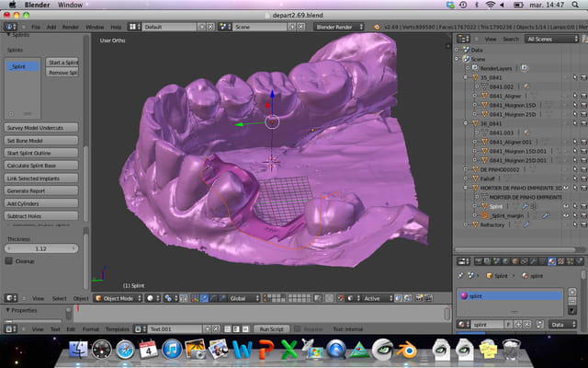The height and width of the screenshot is (368, 588).
Task: Click the pin icon in properties header
Action: (460, 276)
